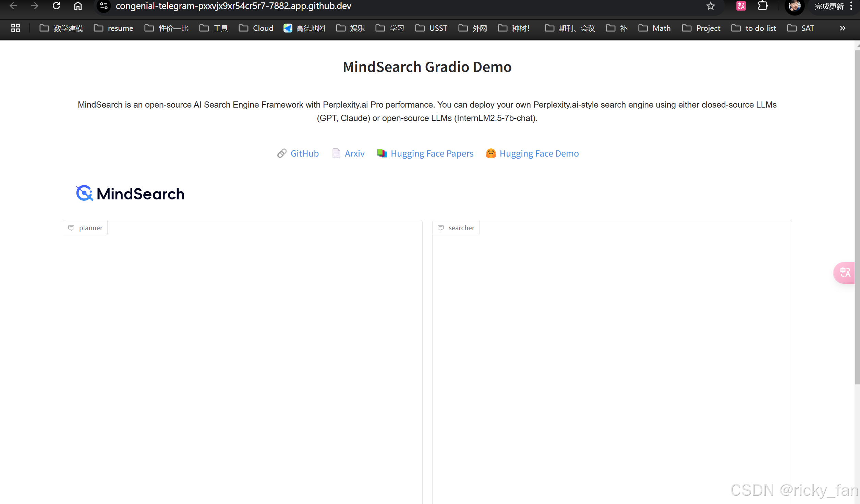Viewport: 860px width, 504px height.
Task: Click the hugging face emoji icon
Action: point(491,153)
